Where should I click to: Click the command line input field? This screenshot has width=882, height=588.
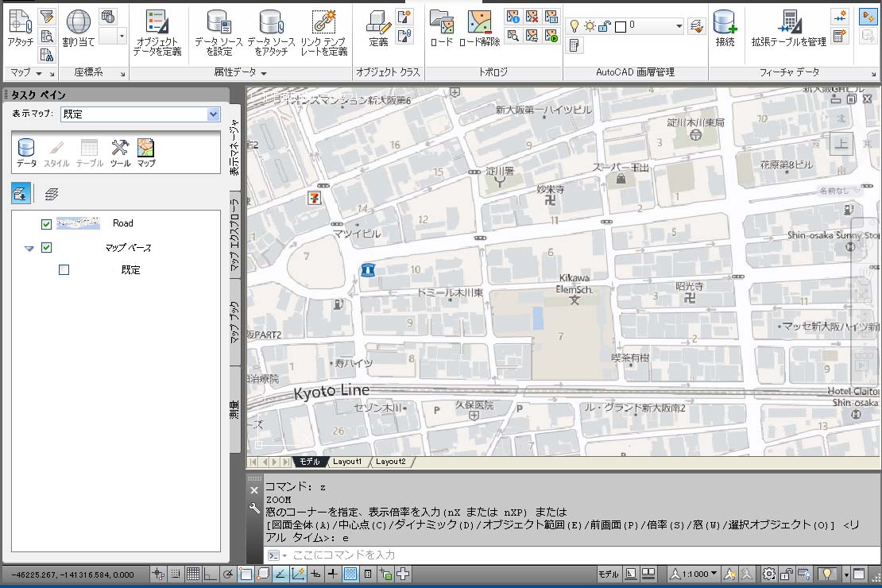pos(571,555)
